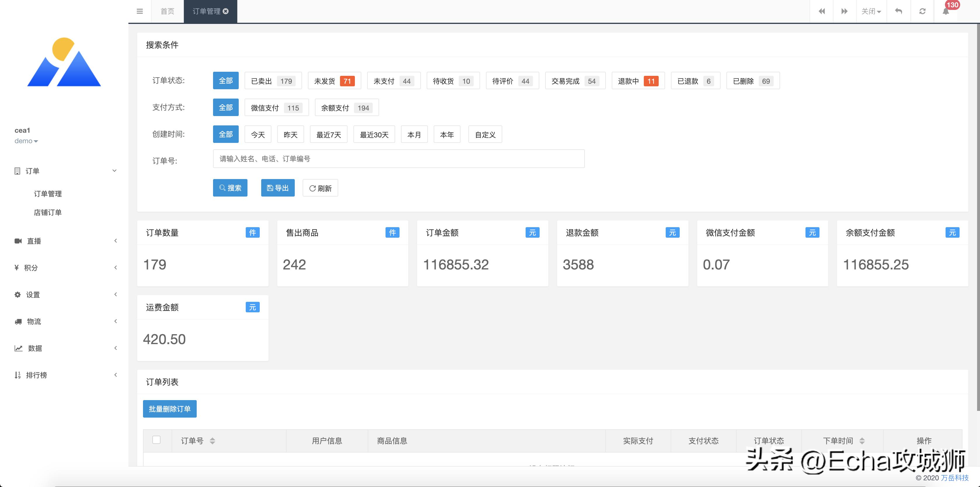Open the 物流 logistics truck menu
This screenshot has height=487, width=980.
point(34,321)
